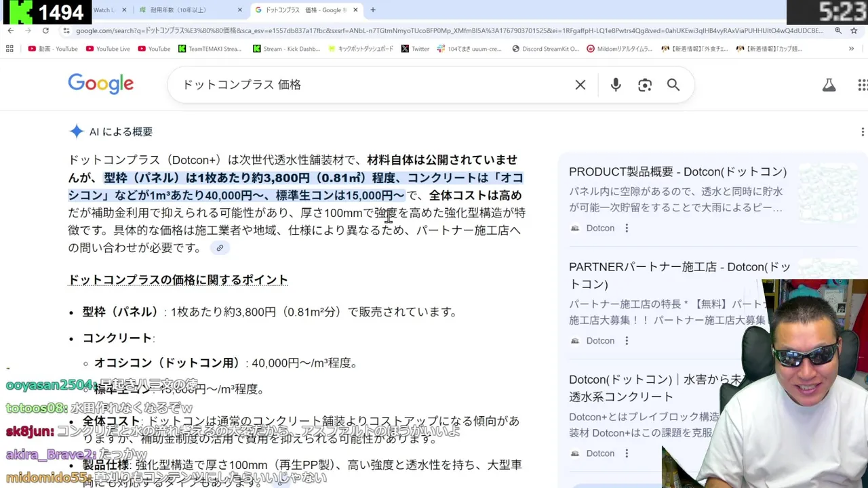Expand the bookmarks overflow chevron
The height and width of the screenshot is (488, 868).
point(851,49)
